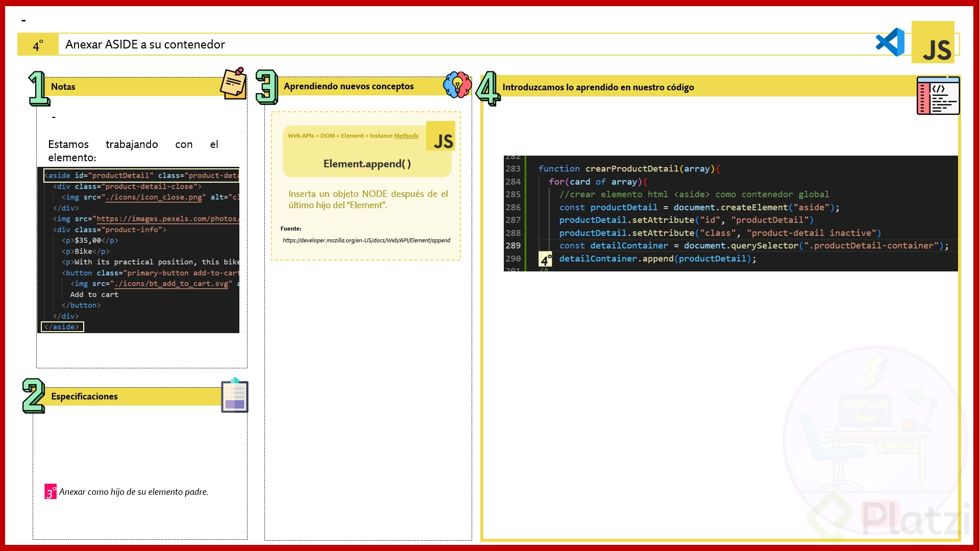
Task: Click the heading 'Anexar ASIDE a su contenedor'
Action: coord(145,44)
